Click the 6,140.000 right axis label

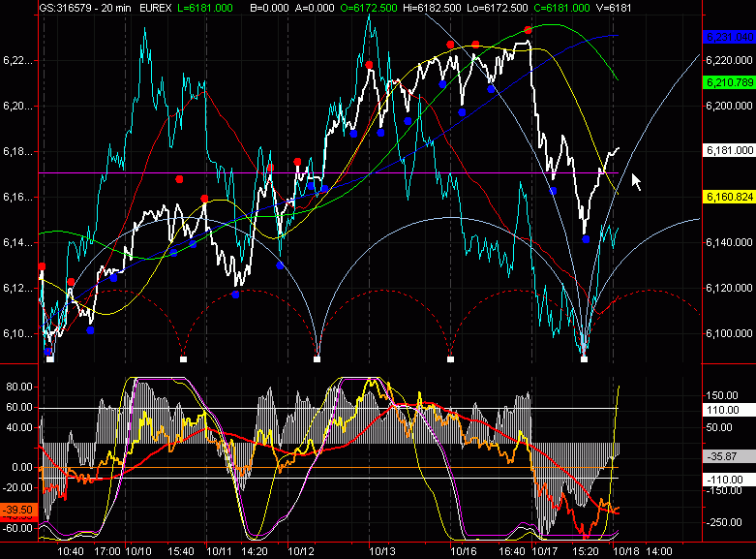[x=729, y=242]
